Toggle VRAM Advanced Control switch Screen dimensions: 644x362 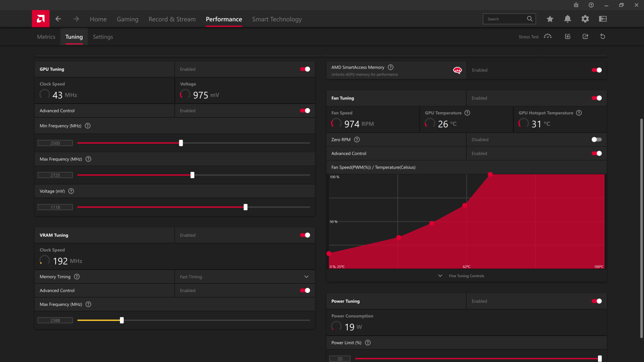[x=305, y=290]
